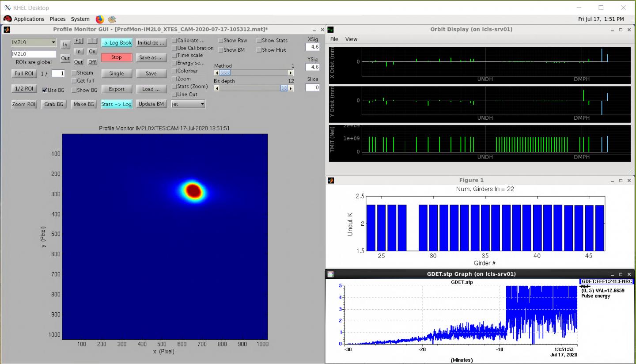636x364 pixels.
Task: Click into the XSig value field
Action: click(x=312, y=47)
